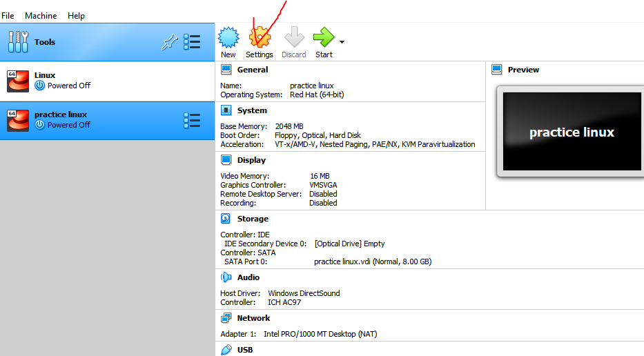
Task: Click the General section icon
Action: 226,70
